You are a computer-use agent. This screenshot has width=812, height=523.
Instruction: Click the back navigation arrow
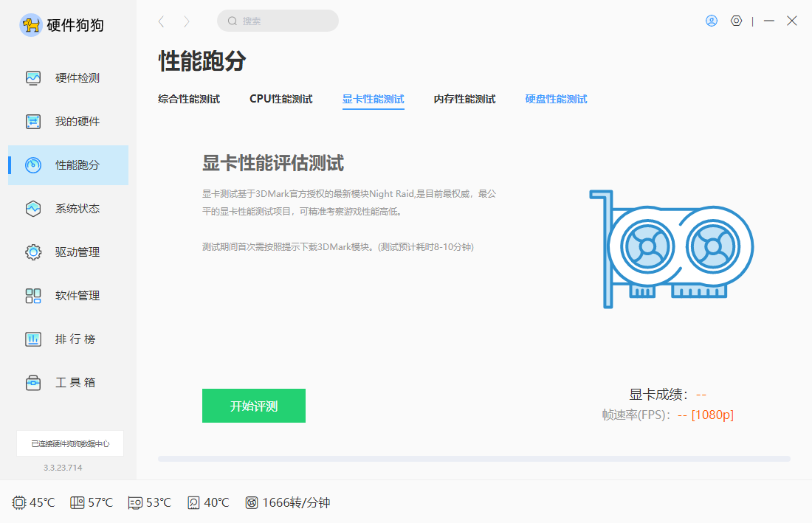point(161,21)
